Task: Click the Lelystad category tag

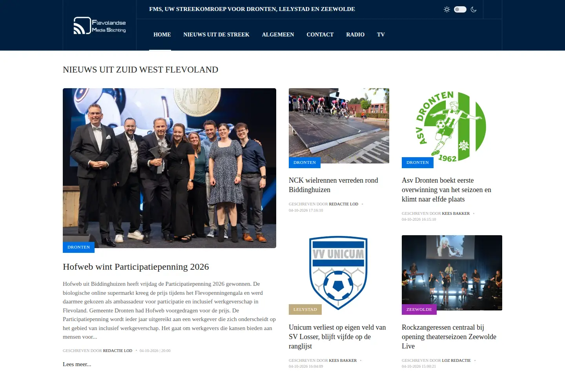Action: click(x=305, y=309)
